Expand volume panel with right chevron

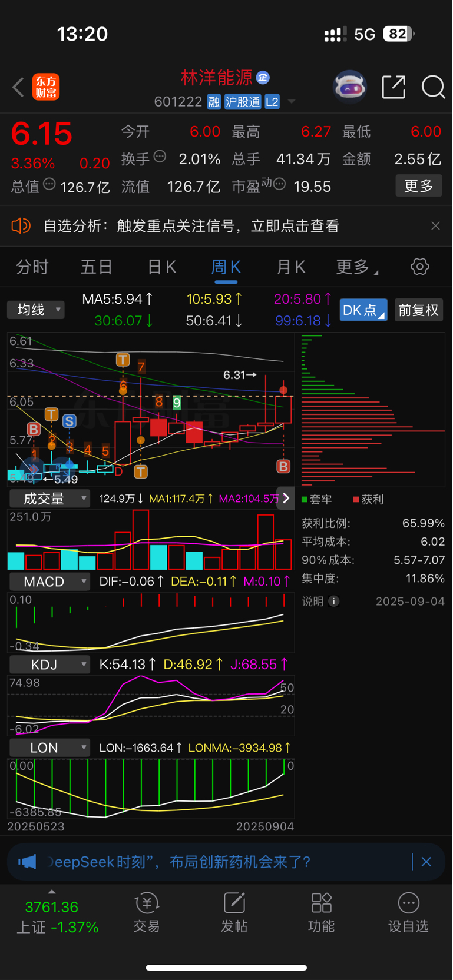[286, 499]
